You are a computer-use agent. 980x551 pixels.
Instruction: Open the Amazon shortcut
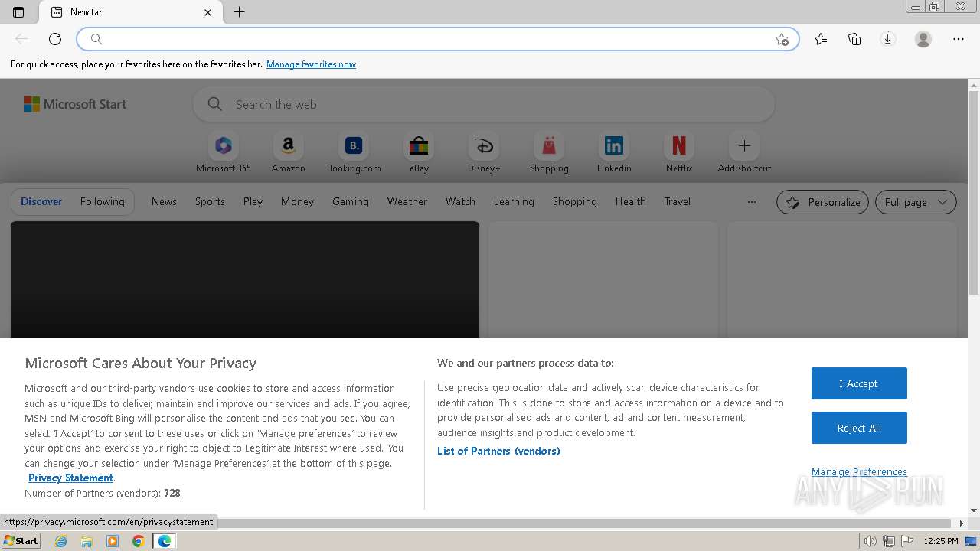click(289, 153)
